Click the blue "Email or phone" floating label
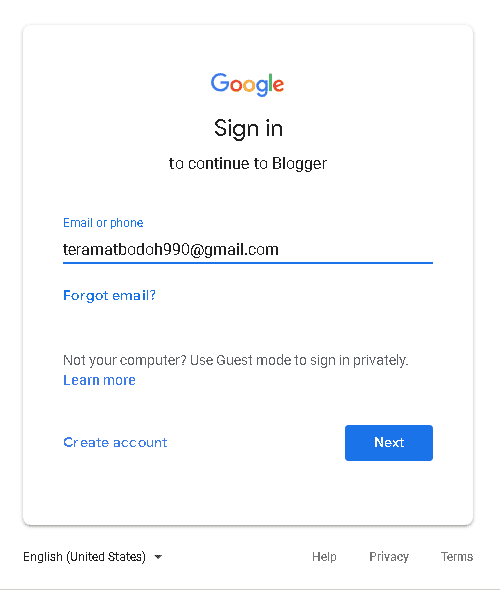This screenshot has width=500, height=590. 103,223
